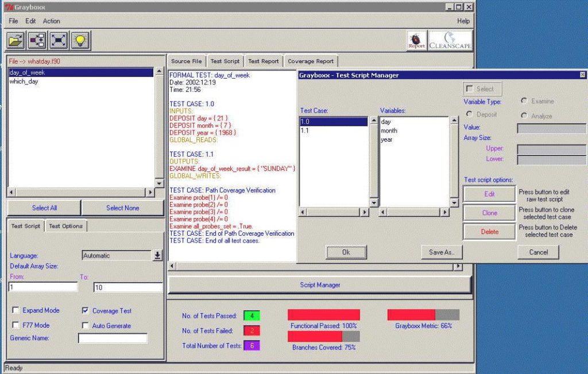Click the red tests failed count box

coord(252,330)
